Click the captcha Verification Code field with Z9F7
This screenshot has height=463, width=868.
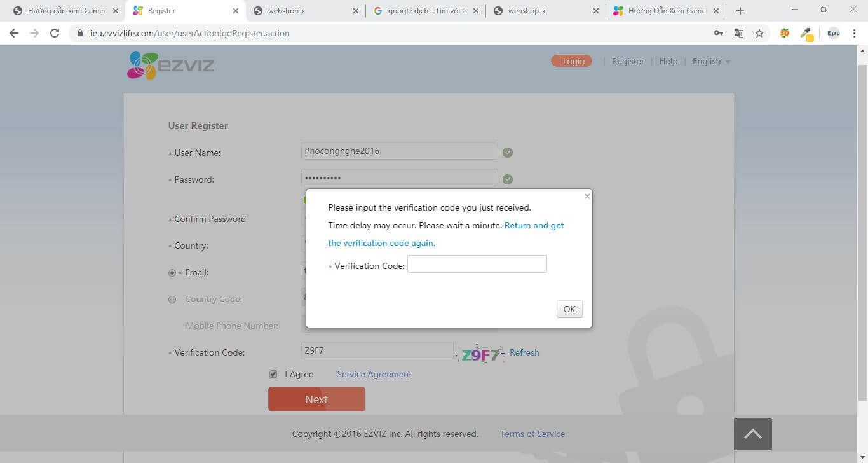(x=377, y=350)
